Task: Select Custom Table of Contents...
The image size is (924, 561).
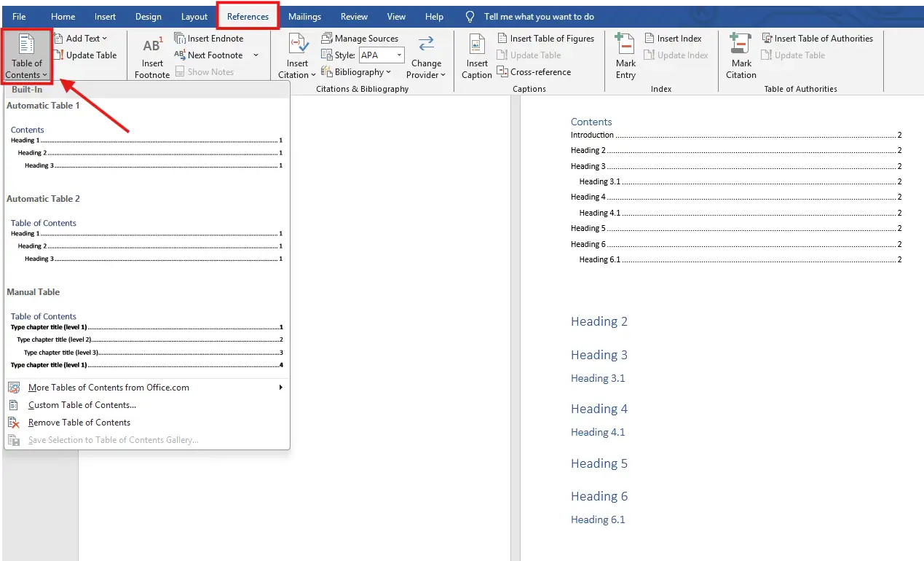Action: (x=146, y=405)
